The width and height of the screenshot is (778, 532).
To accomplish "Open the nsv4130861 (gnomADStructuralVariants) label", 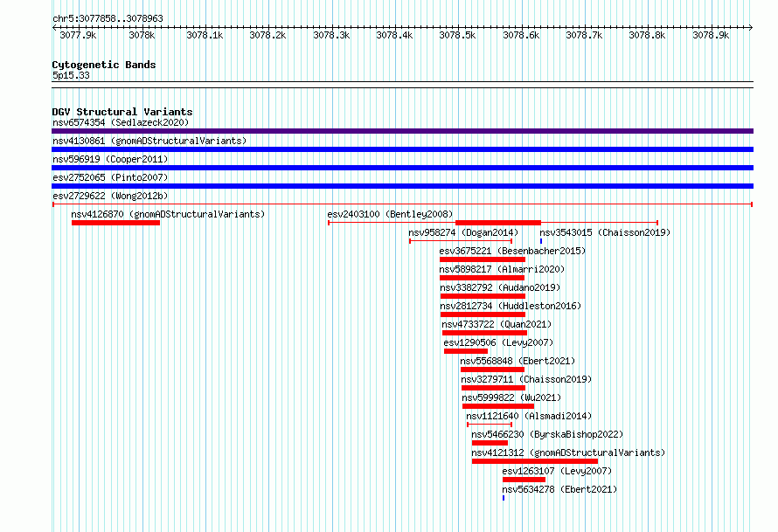I will pos(149,141).
